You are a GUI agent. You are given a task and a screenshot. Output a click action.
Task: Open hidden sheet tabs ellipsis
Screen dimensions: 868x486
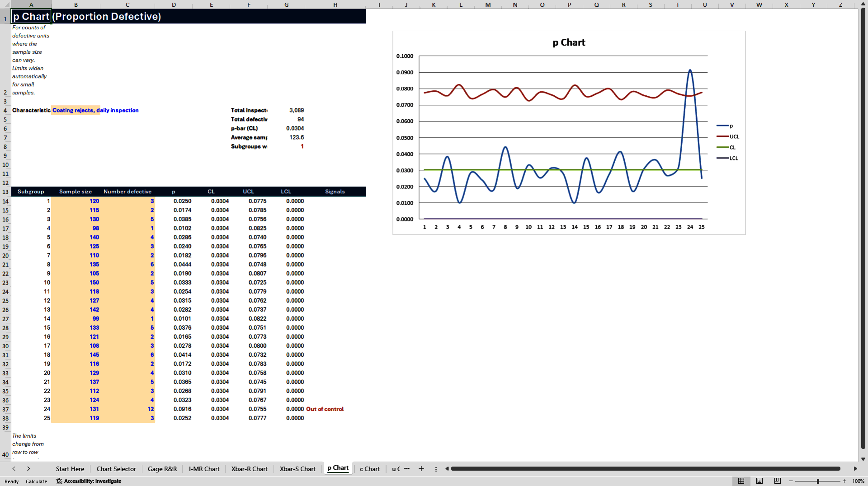coord(407,469)
